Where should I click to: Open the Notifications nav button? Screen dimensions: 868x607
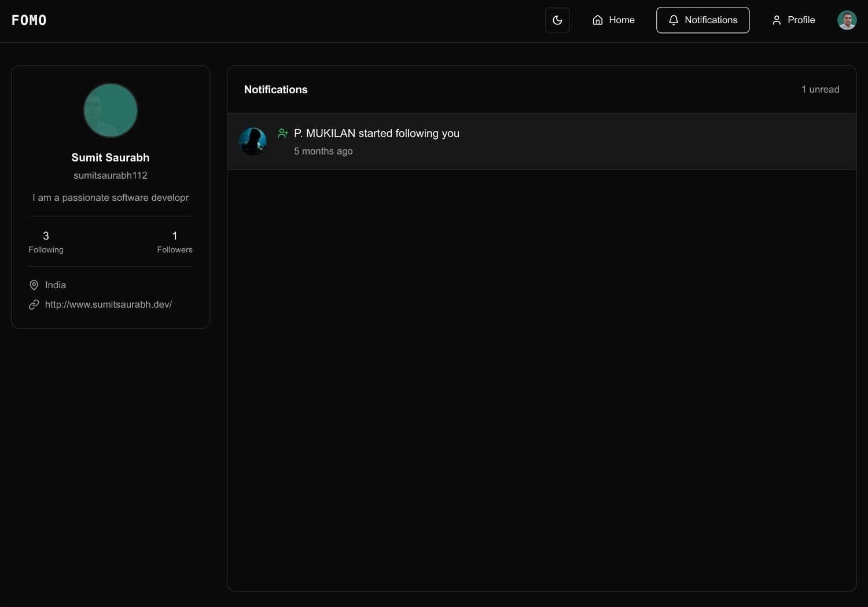pos(703,20)
